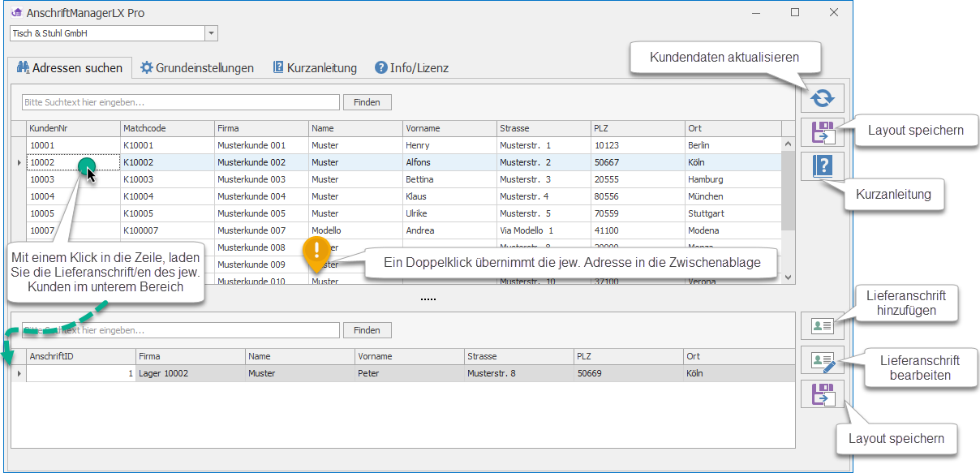Sort customers by the Firma column header
This screenshot has width=980, height=473.
261,128
